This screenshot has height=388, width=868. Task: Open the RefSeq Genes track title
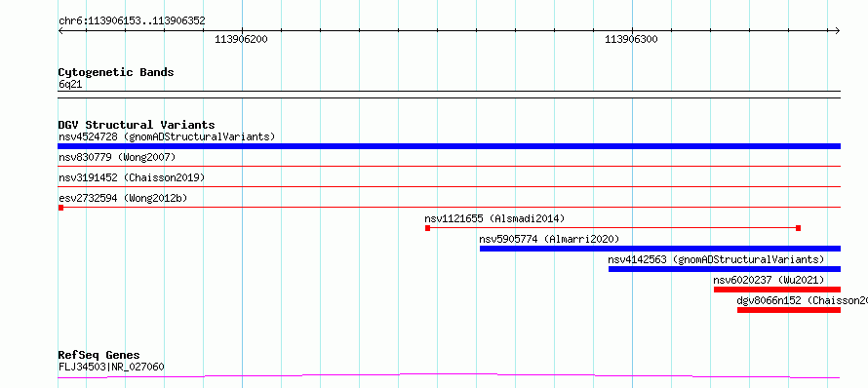click(x=99, y=355)
